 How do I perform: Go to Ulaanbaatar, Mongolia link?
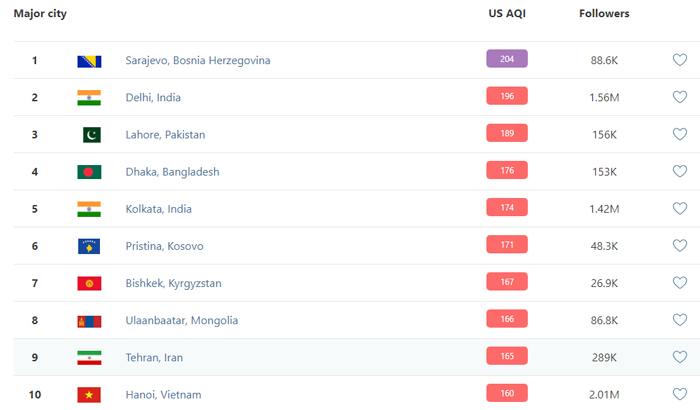182,320
